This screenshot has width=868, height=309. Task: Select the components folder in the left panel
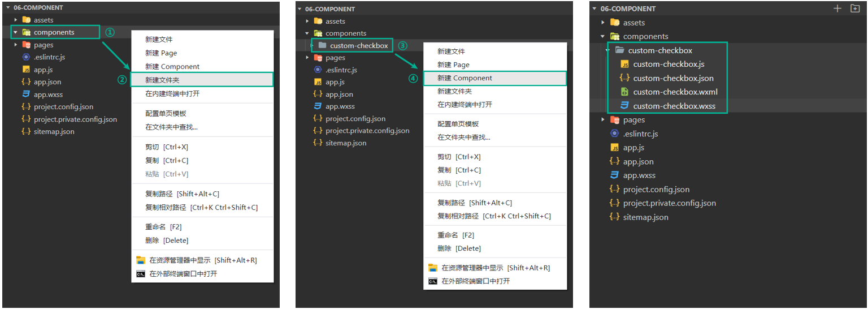click(54, 32)
